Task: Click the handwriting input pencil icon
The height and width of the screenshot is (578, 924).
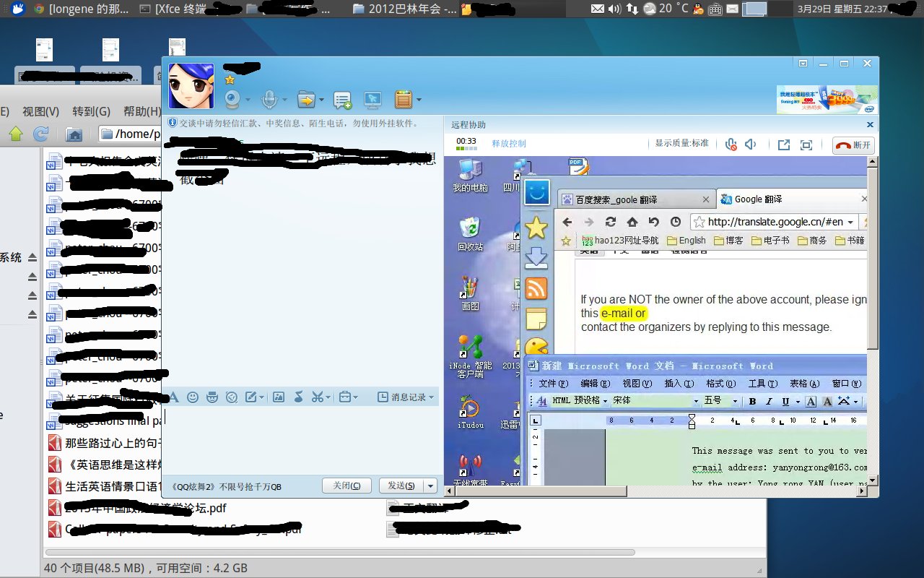Action: tap(251, 397)
